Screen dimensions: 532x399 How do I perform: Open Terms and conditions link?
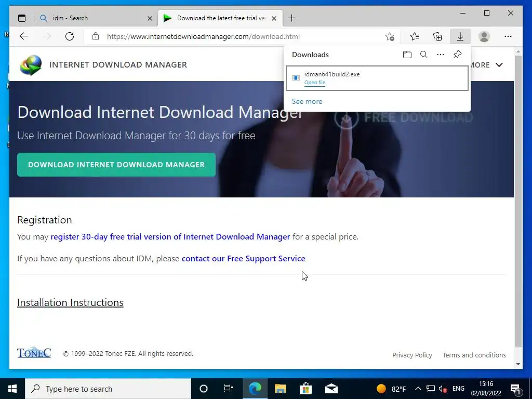474,355
